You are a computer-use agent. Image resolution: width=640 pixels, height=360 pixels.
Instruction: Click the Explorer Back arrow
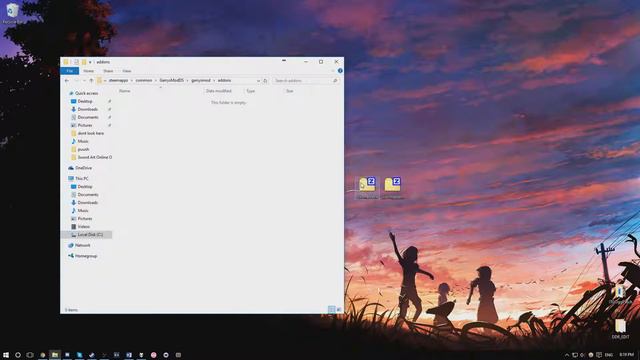(x=67, y=81)
